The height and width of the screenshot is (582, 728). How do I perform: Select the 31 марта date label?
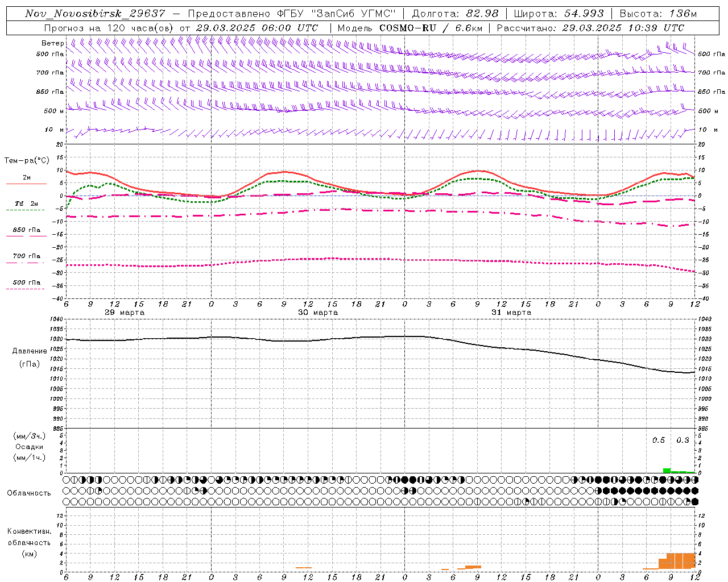tap(511, 312)
